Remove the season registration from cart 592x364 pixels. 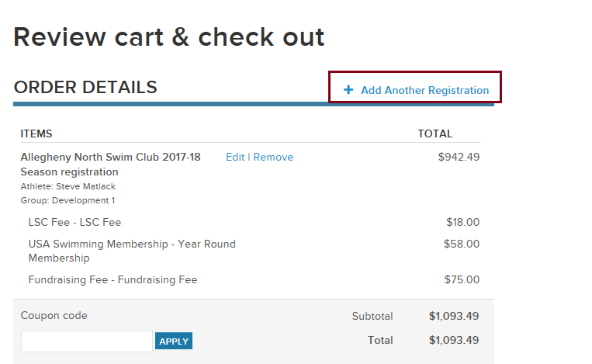point(273,158)
